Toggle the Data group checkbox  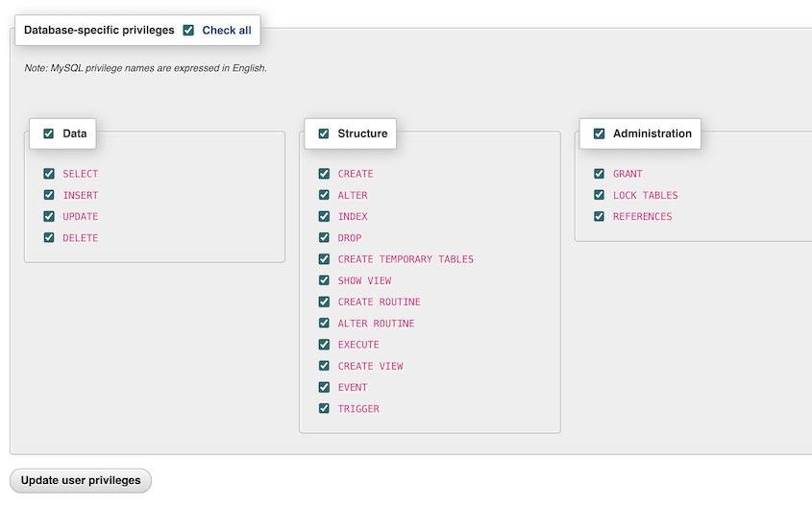click(49, 133)
